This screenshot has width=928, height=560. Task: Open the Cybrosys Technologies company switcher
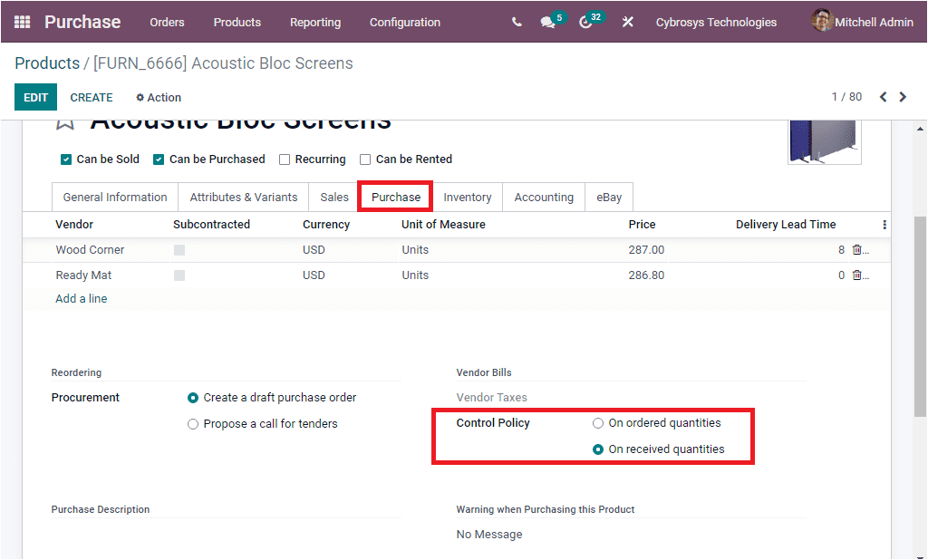coord(716,22)
